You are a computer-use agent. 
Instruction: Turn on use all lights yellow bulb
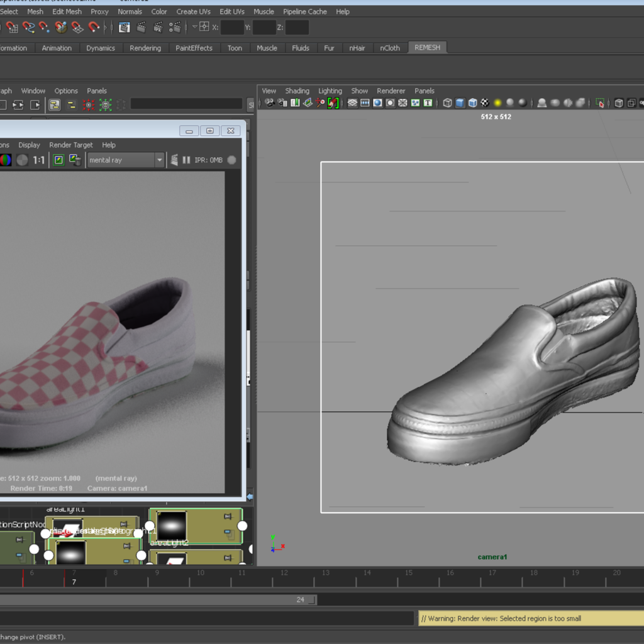[x=497, y=103]
